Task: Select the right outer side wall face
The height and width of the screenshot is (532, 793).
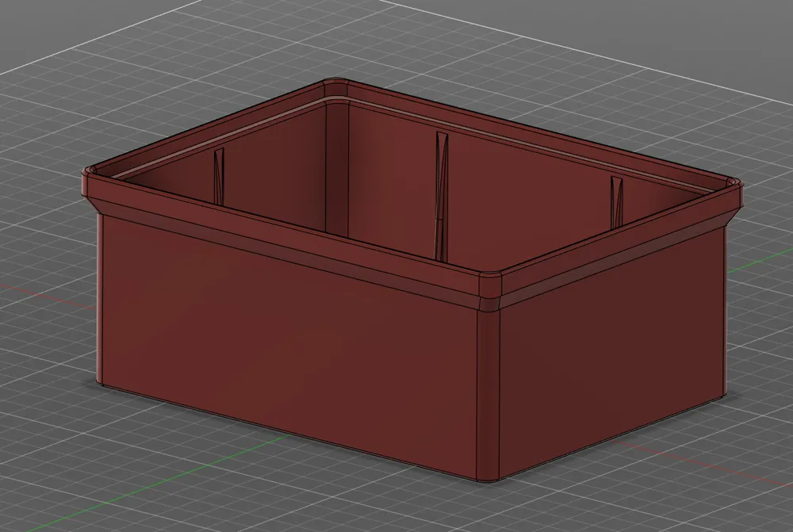Action: pos(612,354)
